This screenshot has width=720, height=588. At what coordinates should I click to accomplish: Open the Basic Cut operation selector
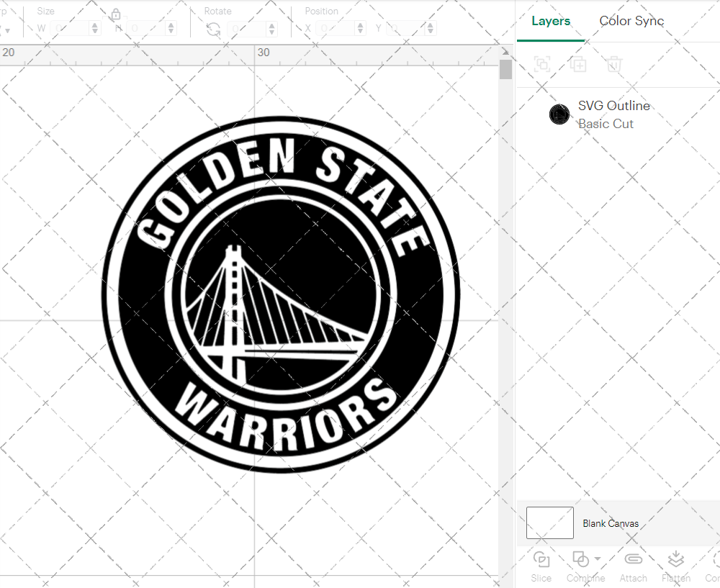606,124
